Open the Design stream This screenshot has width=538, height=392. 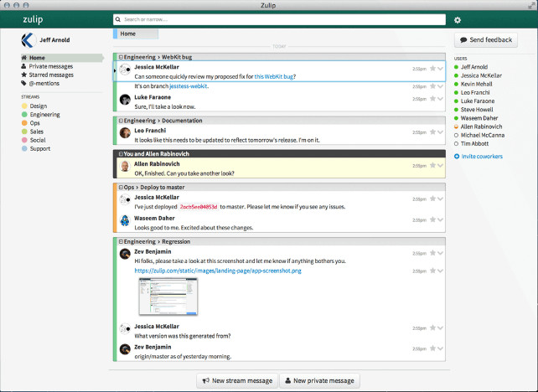[x=38, y=106]
